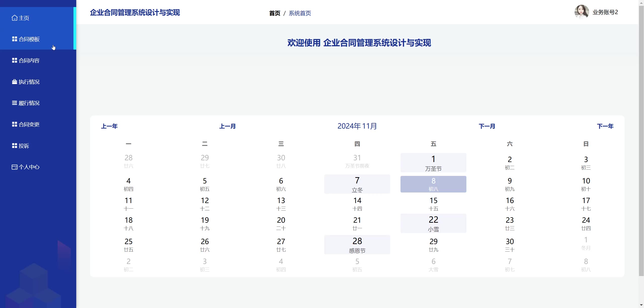Click the home icon beside 主页

(x=15, y=18)
